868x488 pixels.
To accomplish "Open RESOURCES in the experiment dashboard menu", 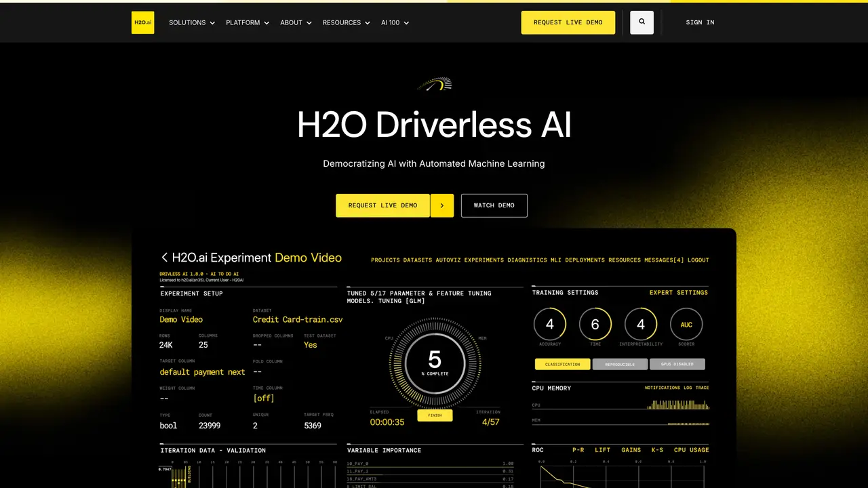I will (626, 260).
